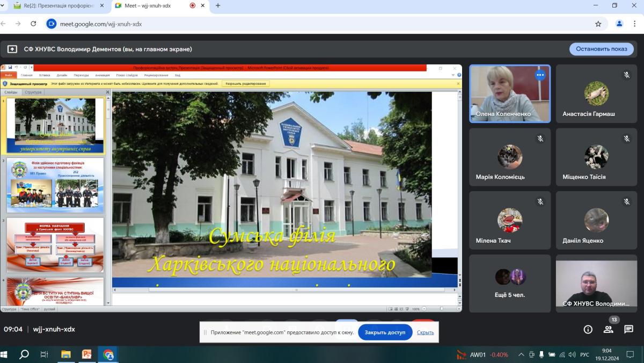Open the Переходы ribbon tab
The image size is (644, 363).
coord(82,75)
